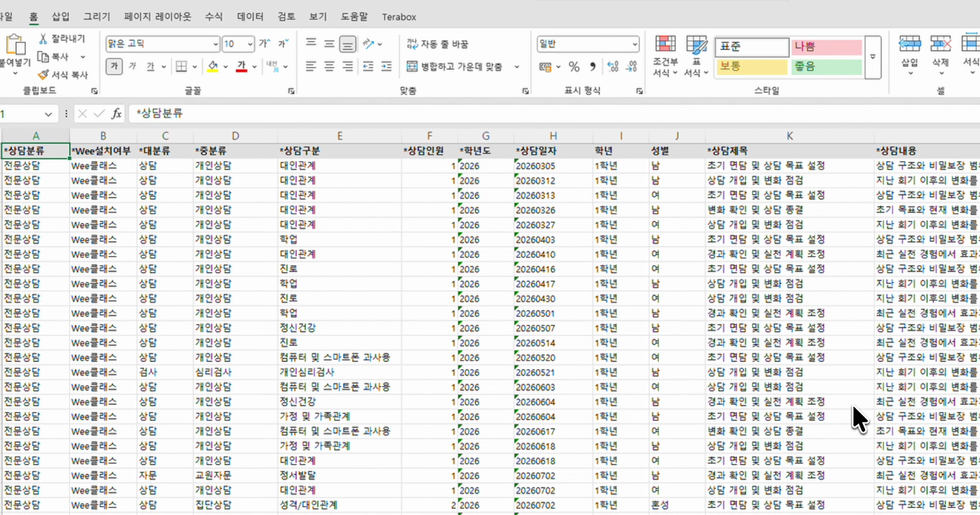The width and height of the screenshot is (980, 515).
Task: Increase font size with the larger 가 button
Action: point(265,44)
